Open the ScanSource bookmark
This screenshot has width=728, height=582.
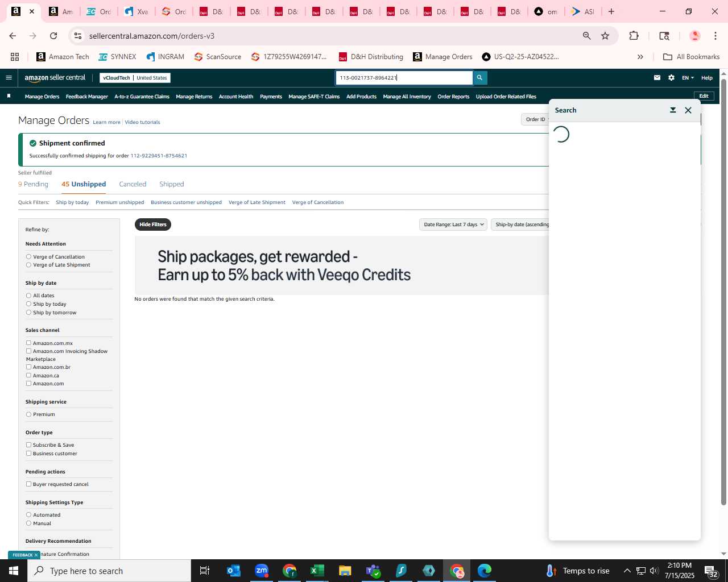[217, 57]
